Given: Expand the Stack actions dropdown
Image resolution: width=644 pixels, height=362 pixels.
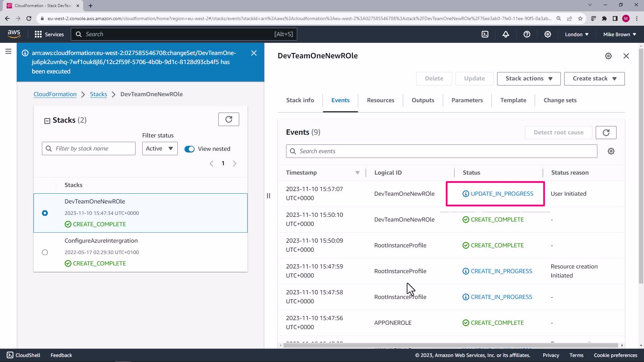Looking at the screenshot, I should point(529,78).
